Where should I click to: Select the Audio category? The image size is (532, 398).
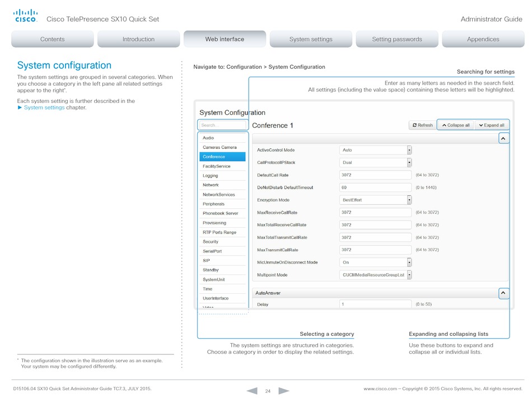[222, 138]
